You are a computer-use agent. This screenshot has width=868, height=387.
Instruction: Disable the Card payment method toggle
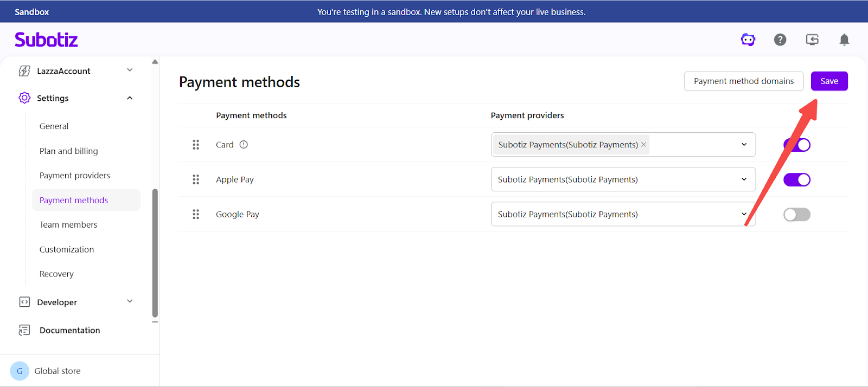(796, 145)
